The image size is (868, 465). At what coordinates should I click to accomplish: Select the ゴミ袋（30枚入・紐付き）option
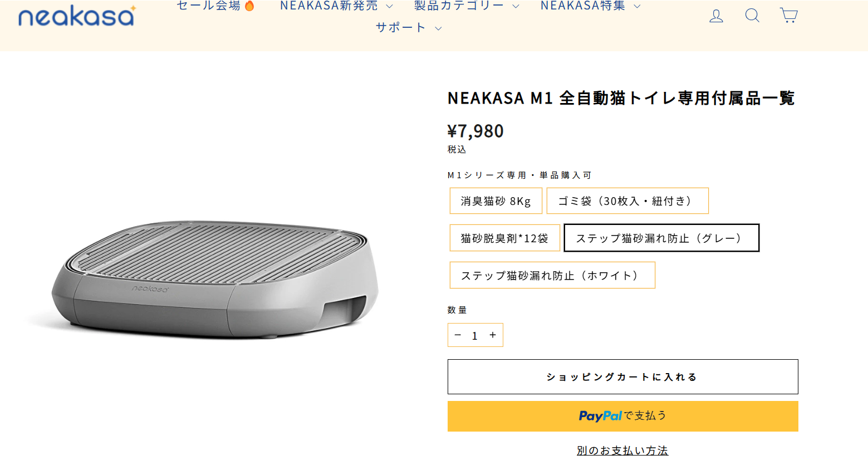click(627, 200)
